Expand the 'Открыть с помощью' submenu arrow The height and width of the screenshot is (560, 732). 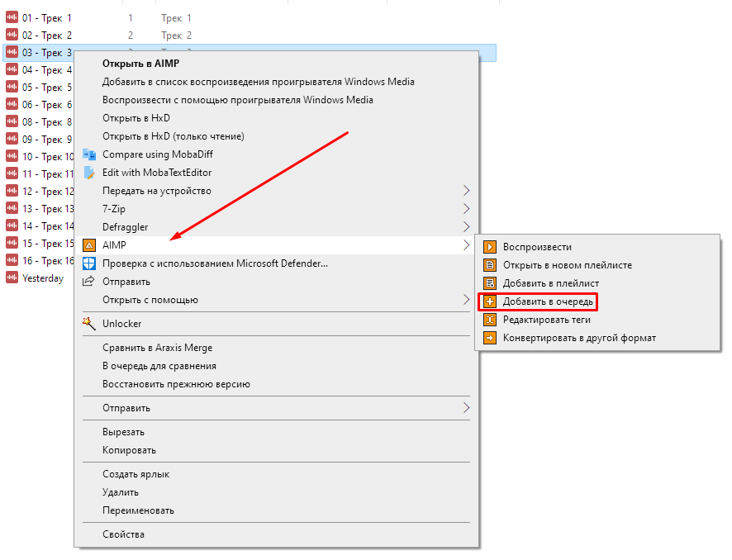(x=466, y=300)
